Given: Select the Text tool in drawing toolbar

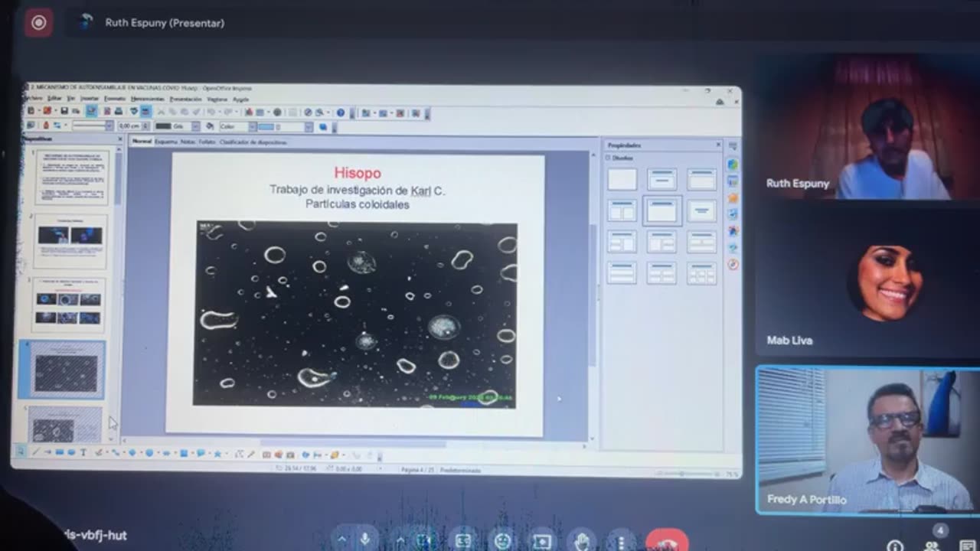Looking at the screenshot, I should [83, 452].
